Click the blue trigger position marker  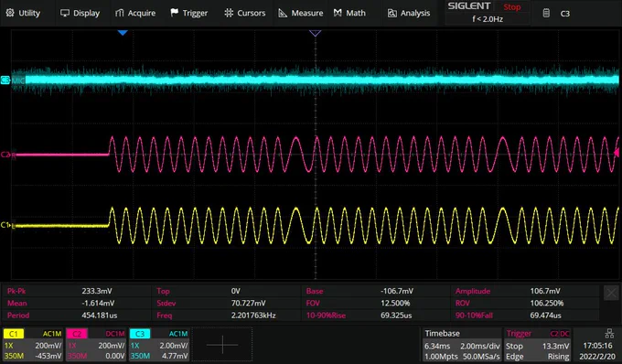coord(123,33)
